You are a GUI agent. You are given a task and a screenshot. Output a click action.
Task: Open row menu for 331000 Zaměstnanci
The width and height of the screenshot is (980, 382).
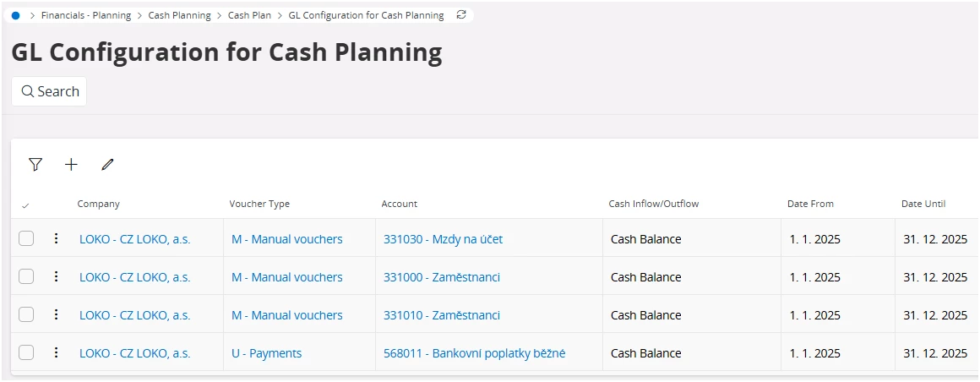pos(57,276)
